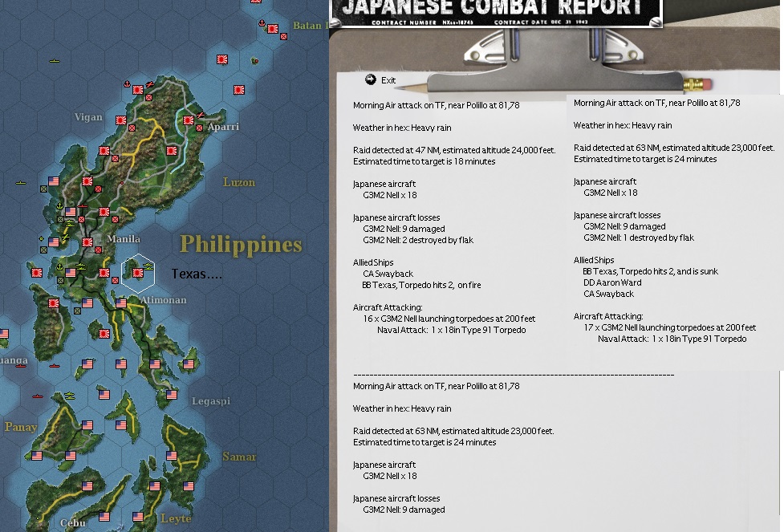Image resolution: width=784 pixels, height=532 pixels.
Task: Click the small red-dotted island below Batan
Action: pyautogui.click(x=254, y=61)
